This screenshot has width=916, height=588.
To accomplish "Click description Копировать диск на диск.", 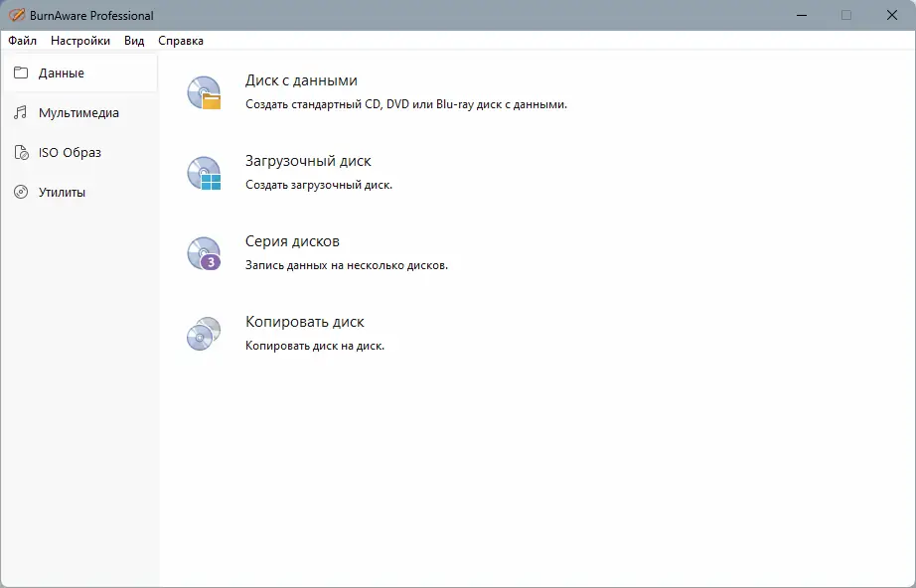I will pyautogui.click(x=315, y=347).
